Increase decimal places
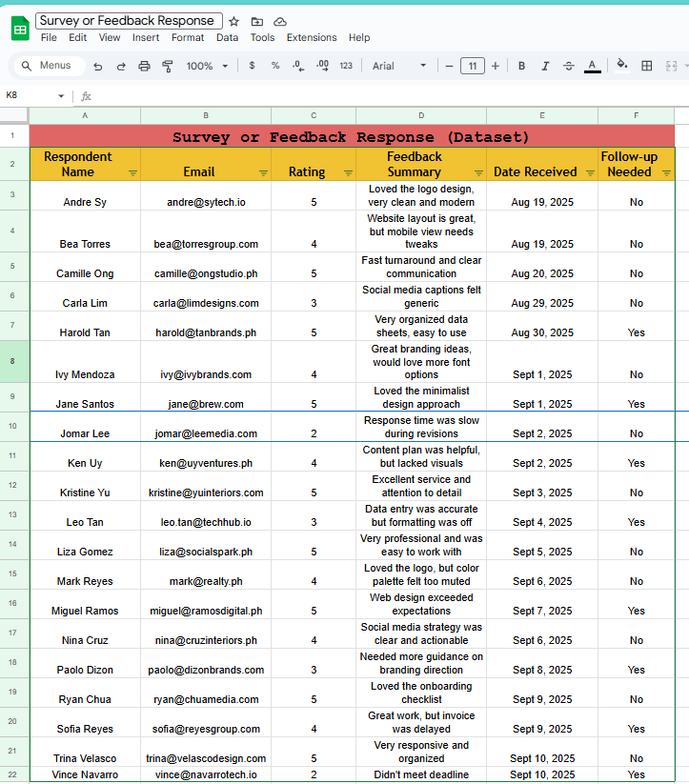 coord(323,66)
